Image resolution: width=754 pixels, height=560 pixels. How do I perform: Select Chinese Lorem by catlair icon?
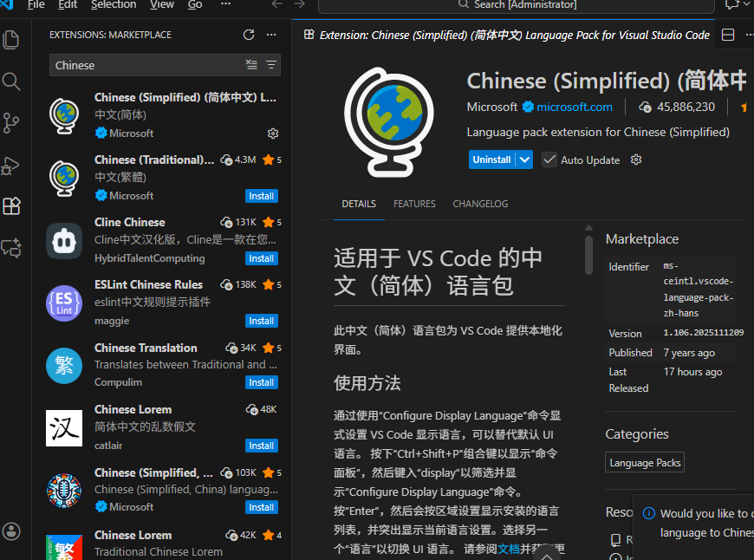pos(64,428)
